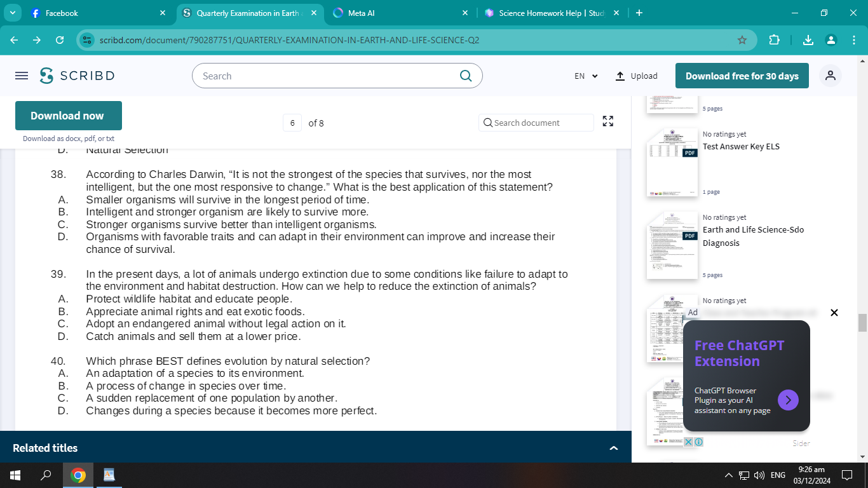868x488 pixels.
Task: Go forward in browser history
Action: point(37,40)
